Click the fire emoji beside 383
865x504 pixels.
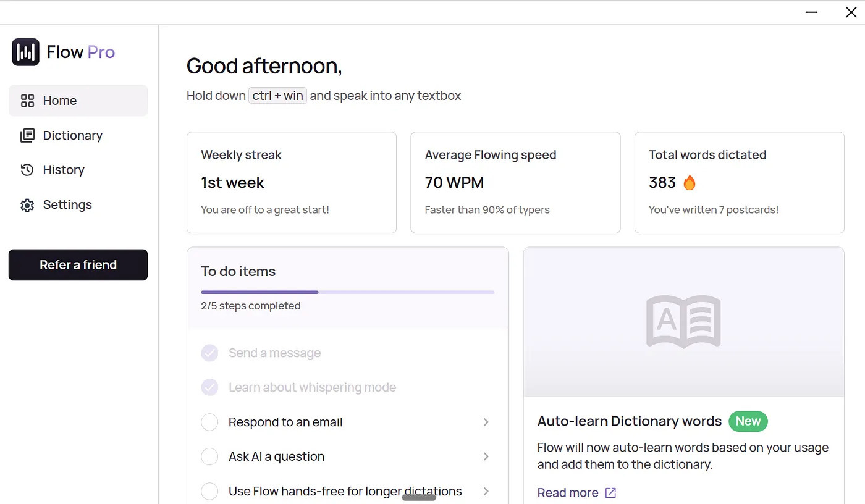coord(690,182)
